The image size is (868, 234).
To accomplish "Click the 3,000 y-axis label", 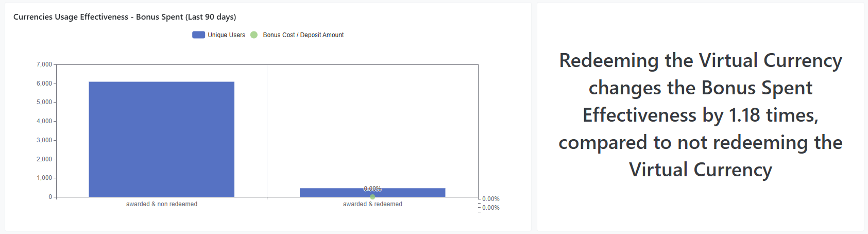I will click(44, 140).
